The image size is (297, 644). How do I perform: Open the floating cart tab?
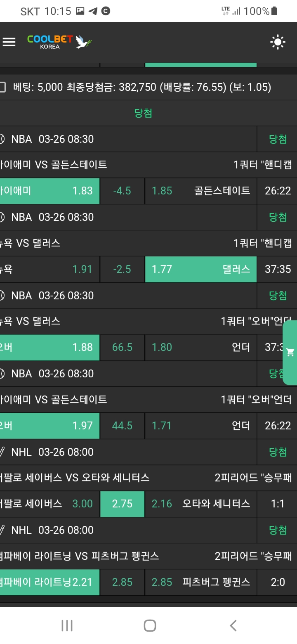click(290, 352)
